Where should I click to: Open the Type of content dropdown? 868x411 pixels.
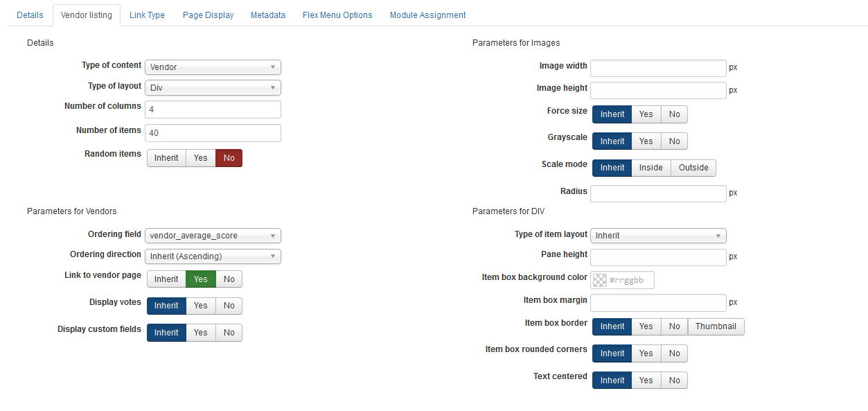point(213,67)
